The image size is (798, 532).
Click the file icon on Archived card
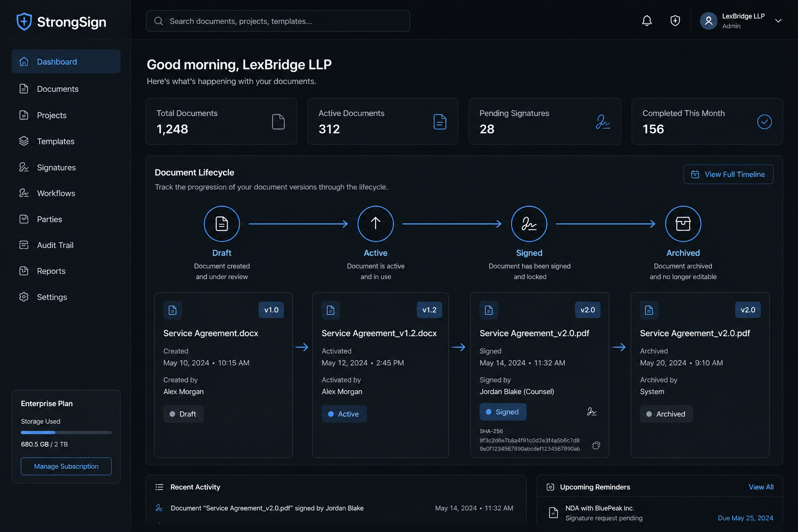click(649, 310)
